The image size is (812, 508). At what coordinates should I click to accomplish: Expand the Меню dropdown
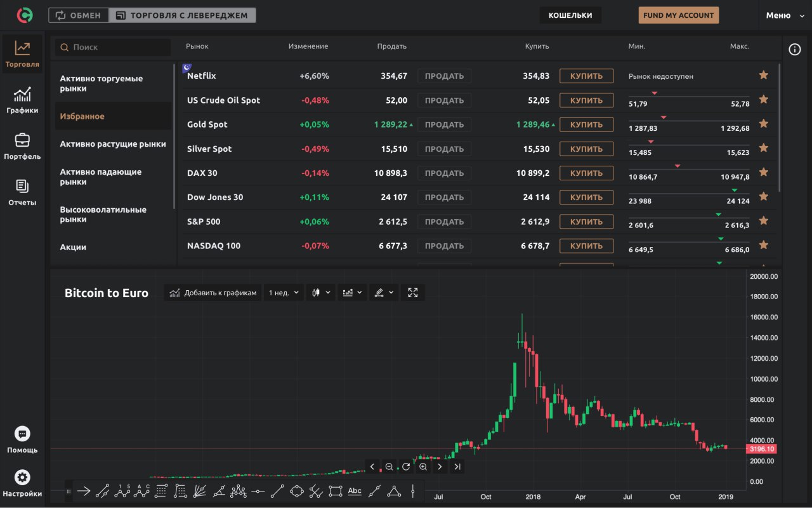pos(785,15)
